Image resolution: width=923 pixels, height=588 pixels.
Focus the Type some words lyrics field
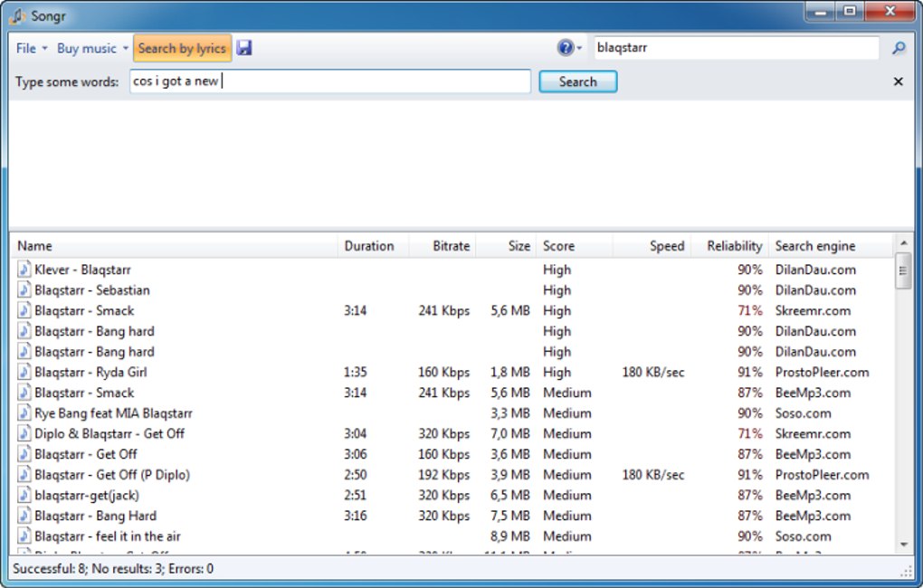coord(330,81)
